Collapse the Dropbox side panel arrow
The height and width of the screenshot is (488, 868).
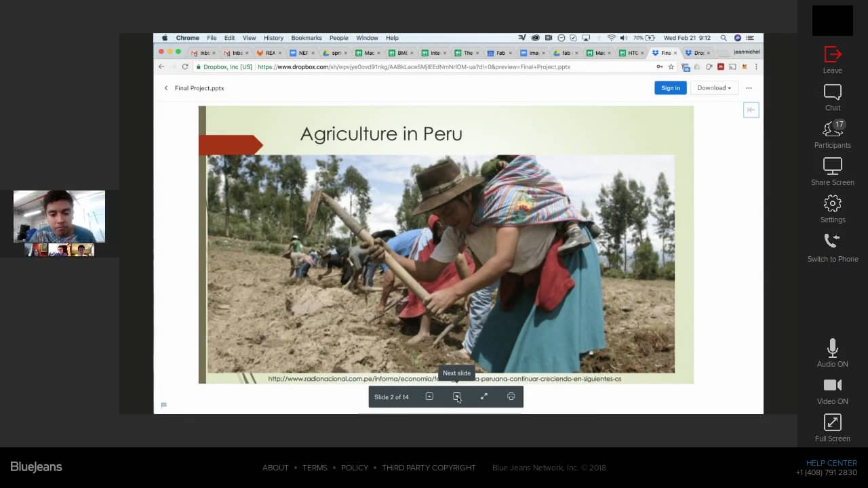pos(751,110)
